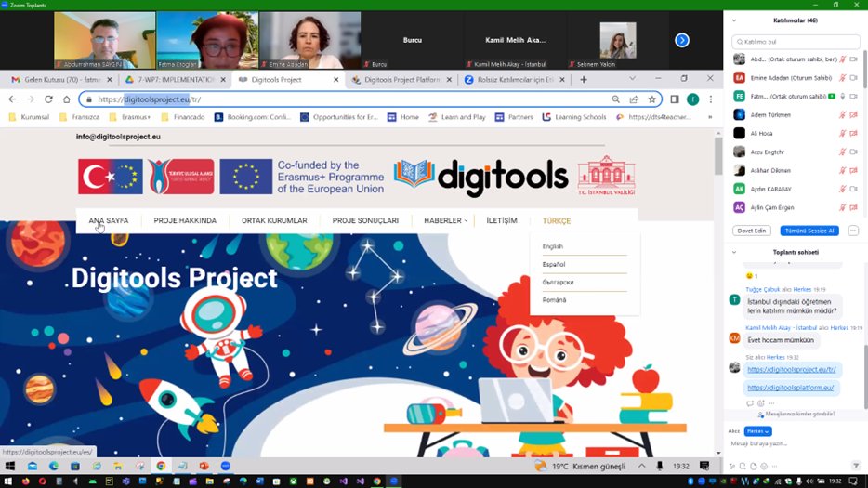Click the Davet Edin button
Viewport: 868px width, 488px height.
pyautogui.click(x=752, y=231)
